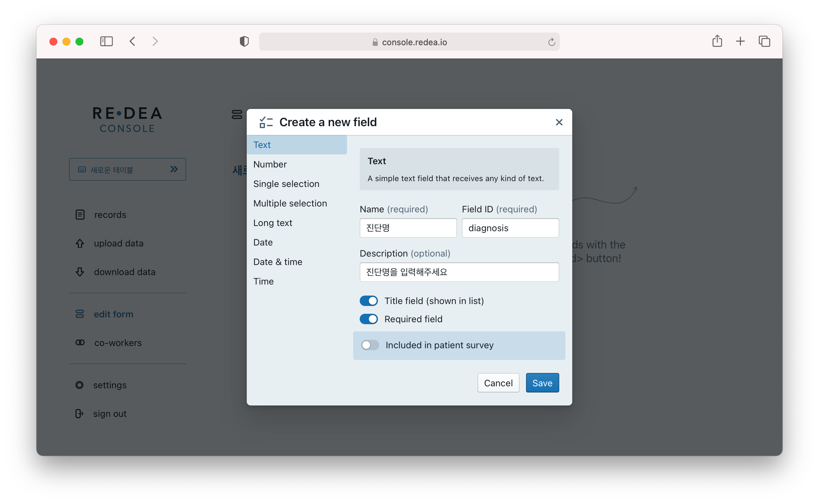Click the browser back arrow
819x504 pixels.
[x=132, y=41]
